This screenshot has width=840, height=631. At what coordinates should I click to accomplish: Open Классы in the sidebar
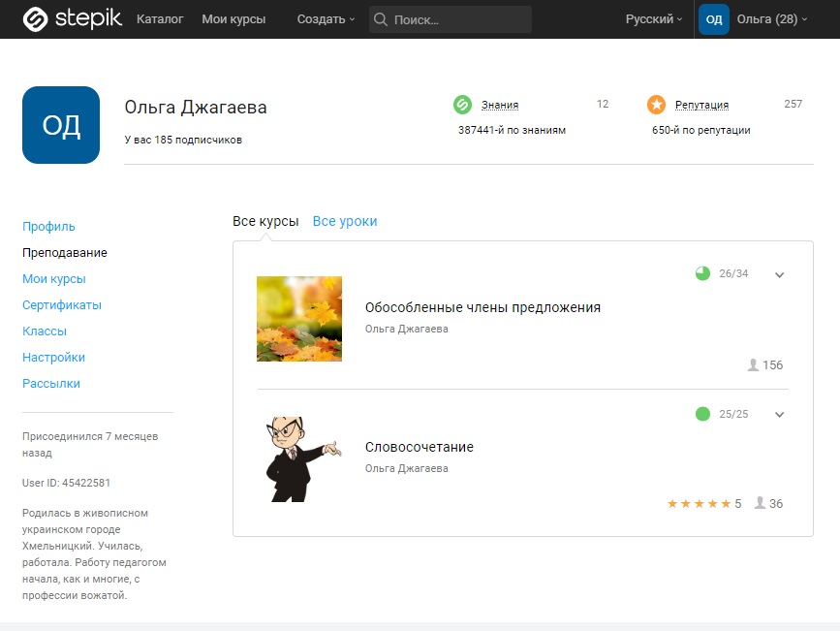45,331
